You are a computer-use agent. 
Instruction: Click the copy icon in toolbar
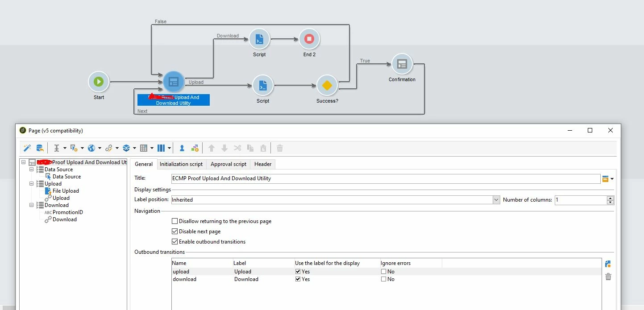point(250,148)
